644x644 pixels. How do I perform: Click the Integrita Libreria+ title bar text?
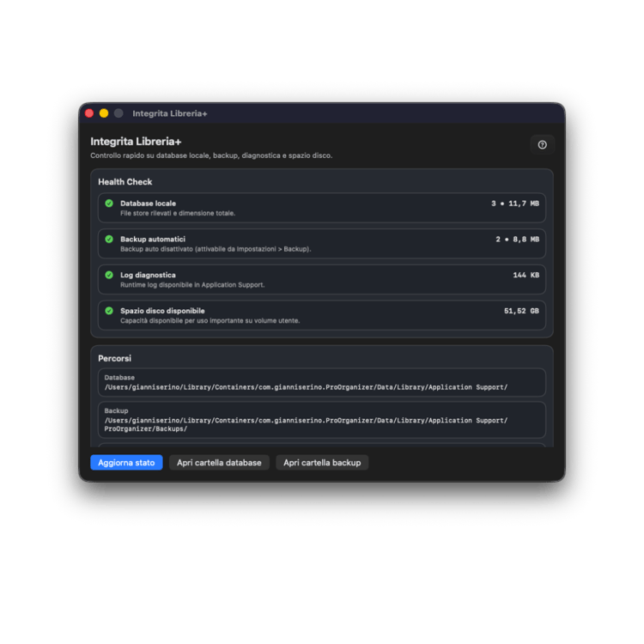click(x=170, y=113)
